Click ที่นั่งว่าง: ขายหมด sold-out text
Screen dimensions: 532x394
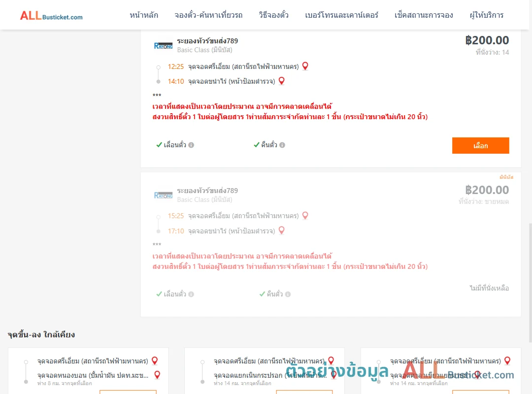(x=484, y=201)
